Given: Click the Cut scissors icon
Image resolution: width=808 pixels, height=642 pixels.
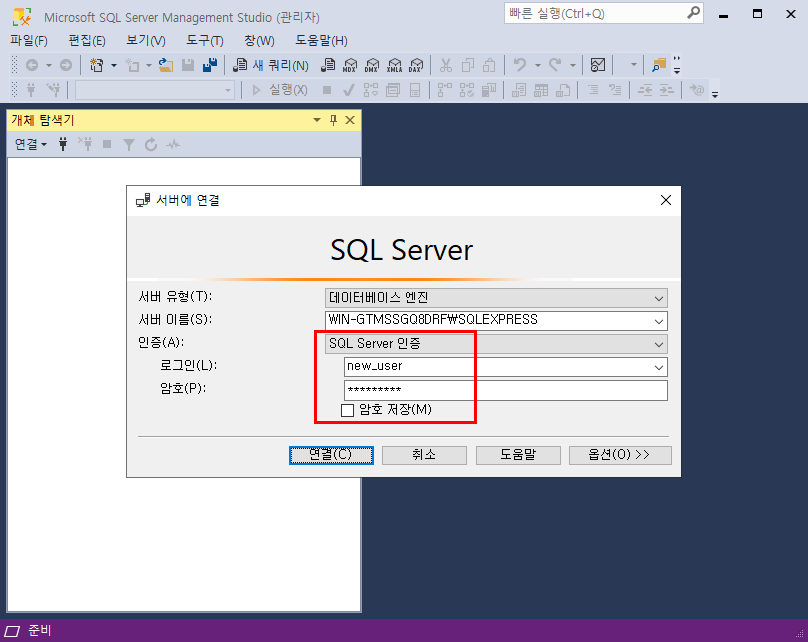Looking at the screenshot, I should coord(446,65).
